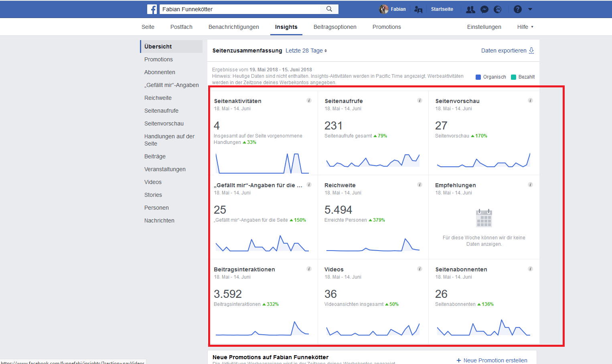The width and height of the screenshot is (612, 364).
Task: Open Seitenaufrufe in the sidebar
Action: coord(161,111)
